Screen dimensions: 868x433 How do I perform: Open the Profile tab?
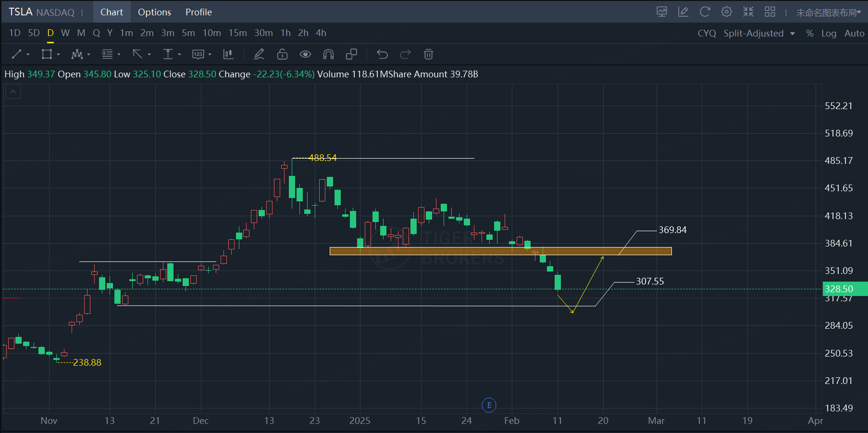point(198,12)
